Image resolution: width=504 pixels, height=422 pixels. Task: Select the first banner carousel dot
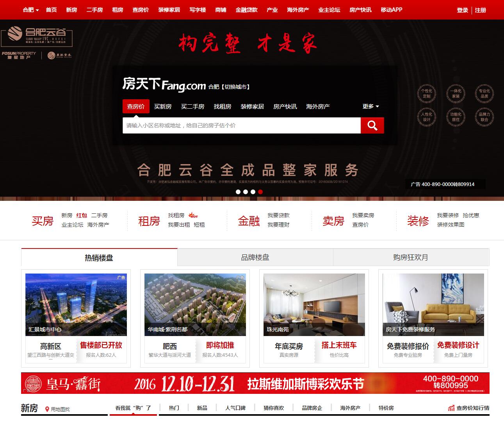238,192
